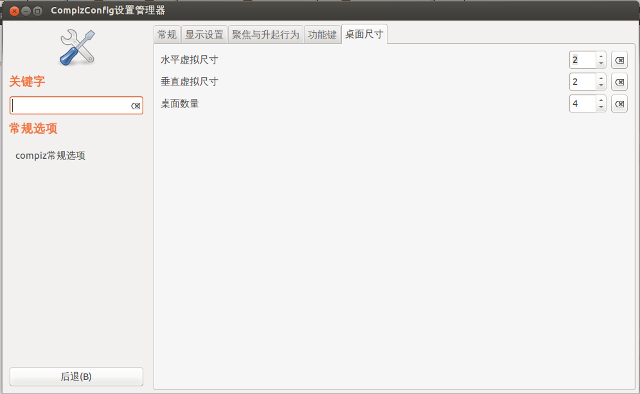Click the 后退(B) button

76,376
